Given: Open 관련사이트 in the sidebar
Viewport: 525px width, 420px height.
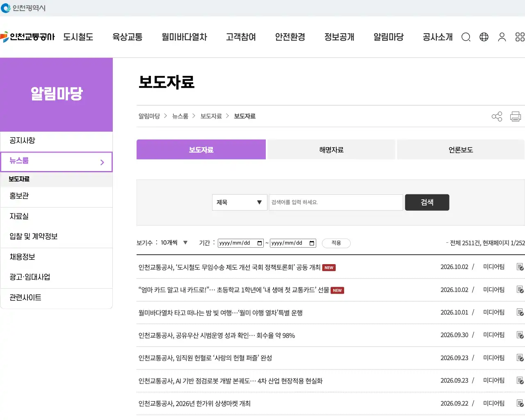Looking at the screenshot, I should click(57, 298).
